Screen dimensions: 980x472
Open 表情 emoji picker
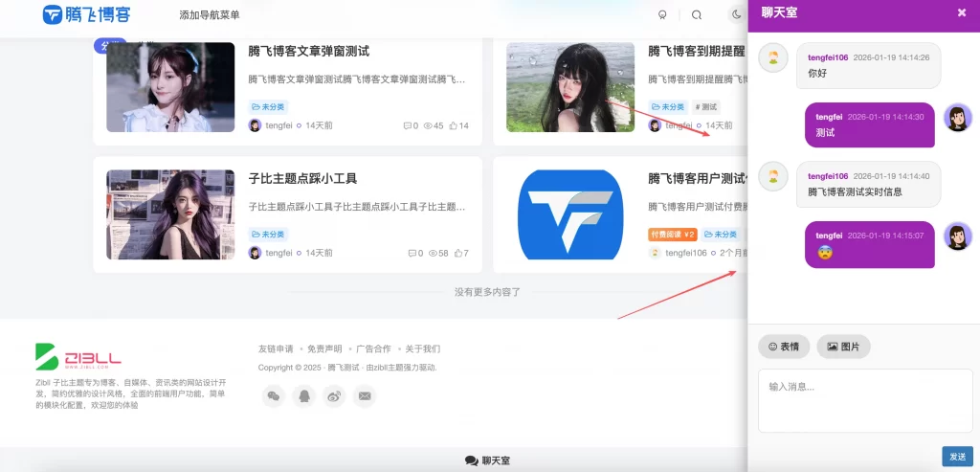point(784,347)
